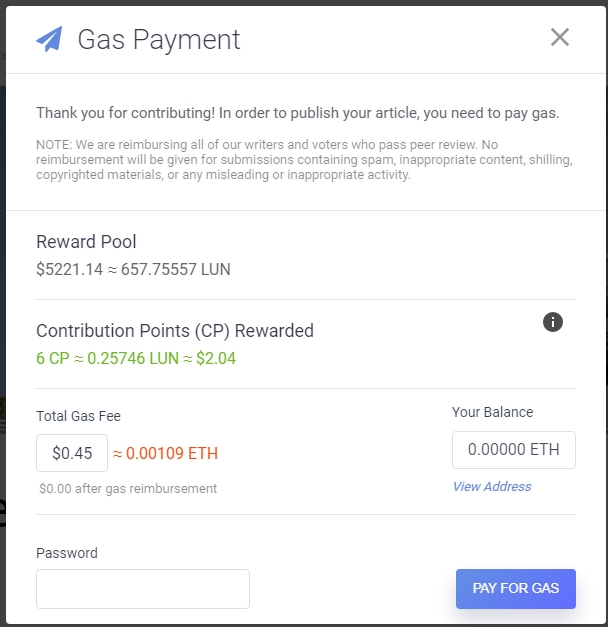Open the View Address link
608x627 pixels.
[492, 487]
